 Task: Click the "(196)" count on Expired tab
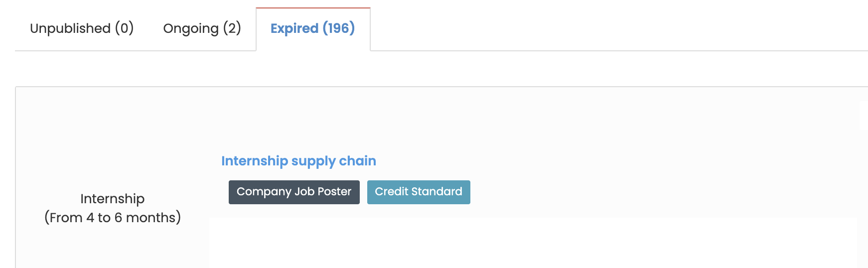(x=339, y=28)
